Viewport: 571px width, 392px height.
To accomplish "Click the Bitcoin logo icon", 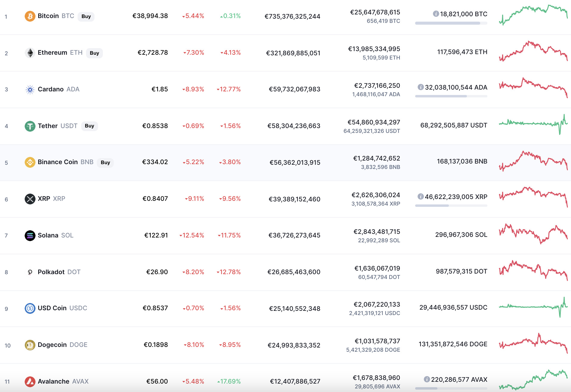I will (30, 16).
